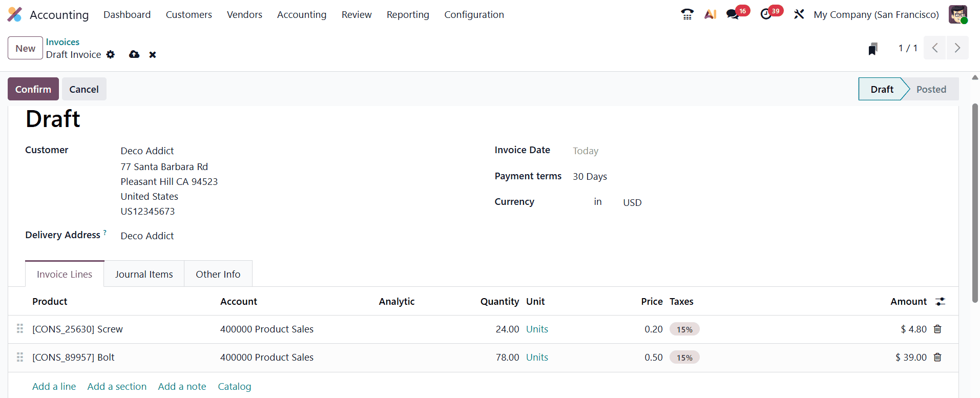Edit quantity 78.00 on Bolt line
Image resolution: width=980 pixels, height=398 pixels.
pos(507,357)
